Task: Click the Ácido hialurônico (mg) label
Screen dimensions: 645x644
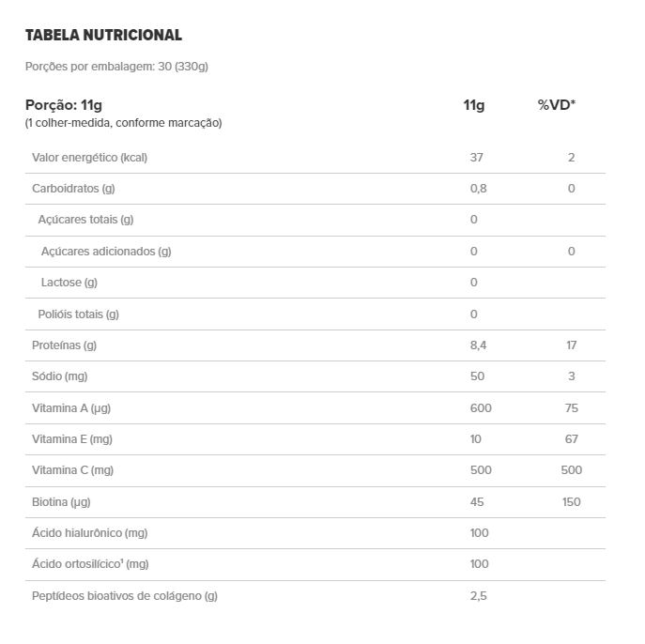Action: [90, 533]
